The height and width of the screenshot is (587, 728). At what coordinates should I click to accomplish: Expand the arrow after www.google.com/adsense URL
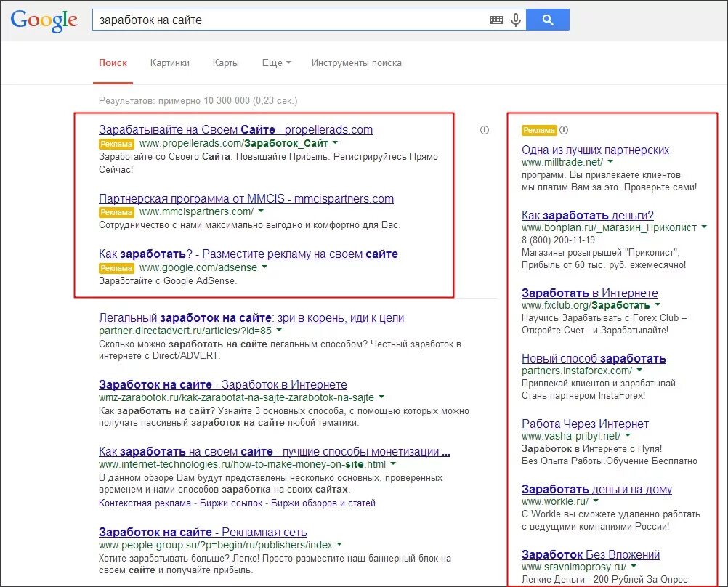click(264, 267)
